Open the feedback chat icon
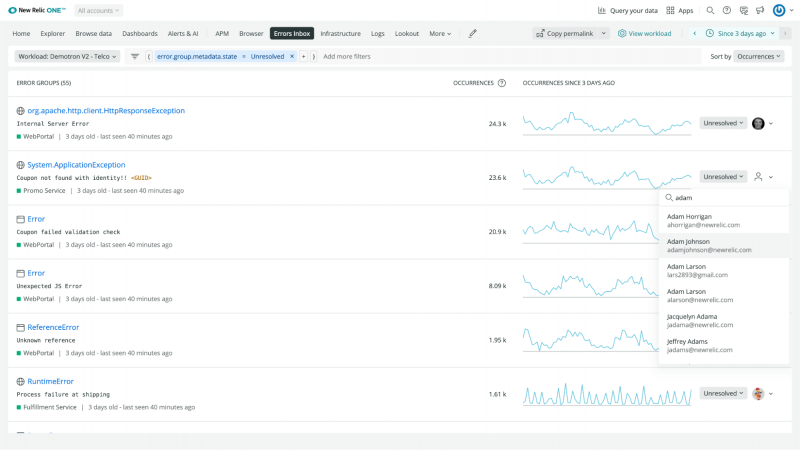 (743, 10)
